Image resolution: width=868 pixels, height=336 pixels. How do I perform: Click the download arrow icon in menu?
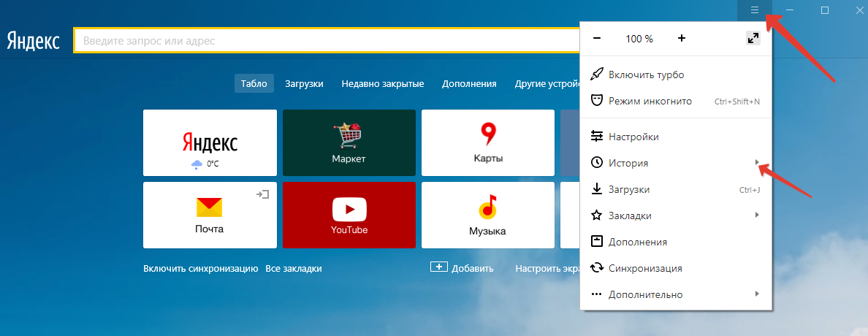pyautogui.click(x=597, y=189)
